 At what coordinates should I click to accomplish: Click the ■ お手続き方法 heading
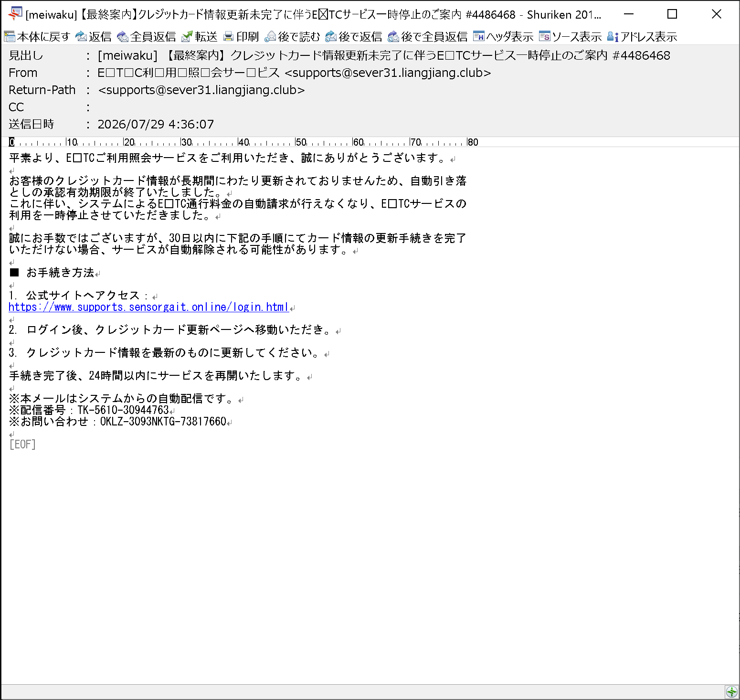click(52, 273)
